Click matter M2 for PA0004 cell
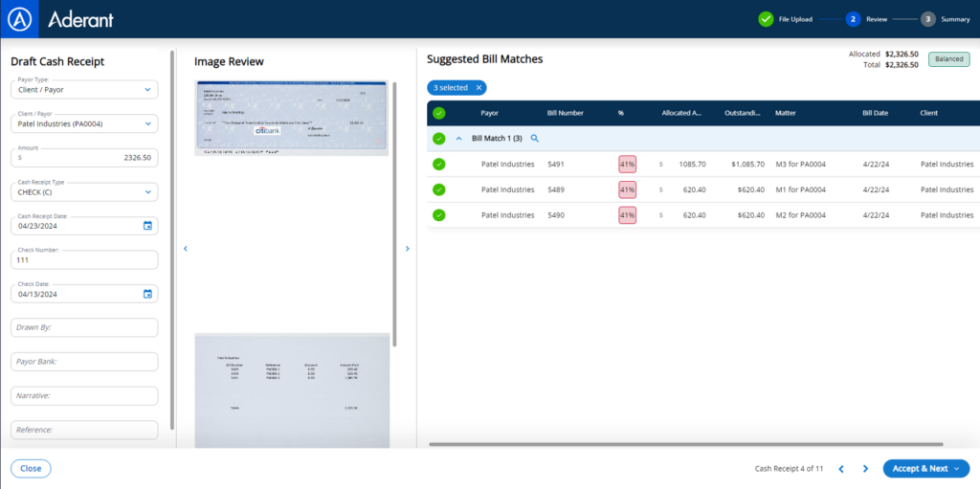 click(x=801, y=215)
